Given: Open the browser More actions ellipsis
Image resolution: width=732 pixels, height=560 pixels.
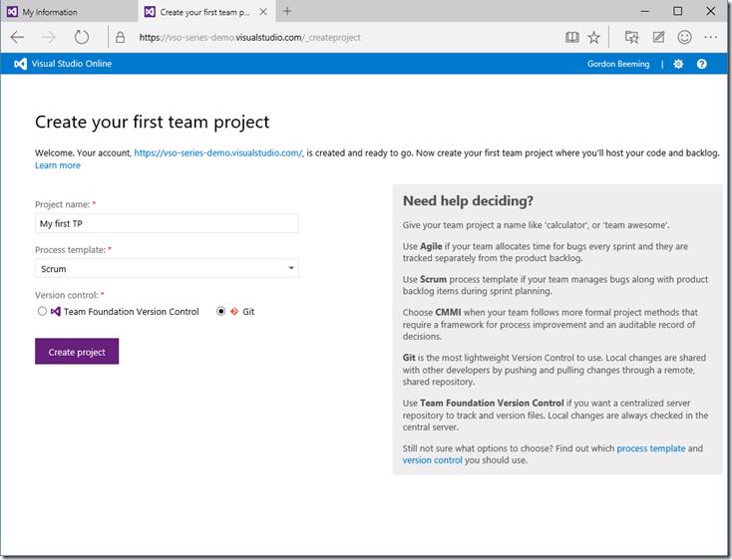Looking at the screenshot, I should tap(710, 37).
